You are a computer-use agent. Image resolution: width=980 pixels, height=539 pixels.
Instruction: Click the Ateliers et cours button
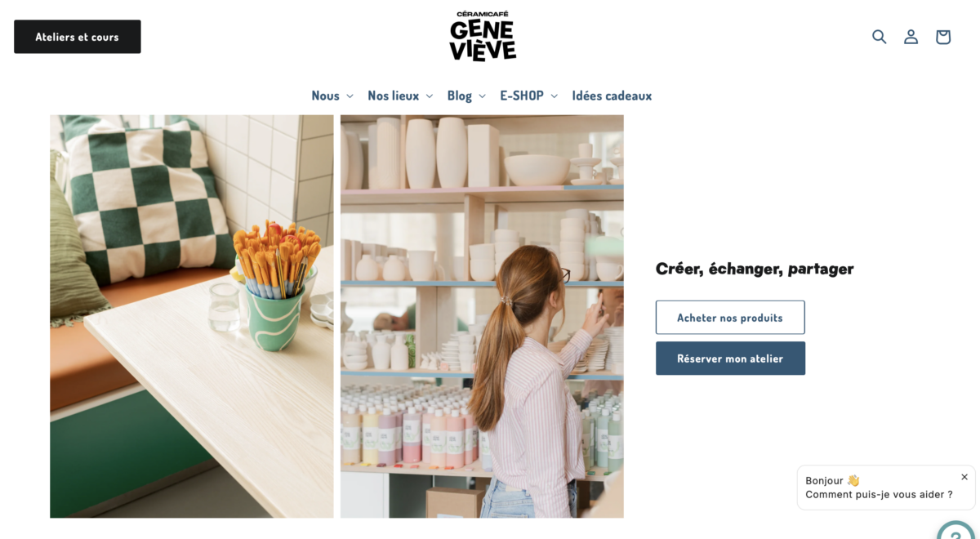point(78,37)
